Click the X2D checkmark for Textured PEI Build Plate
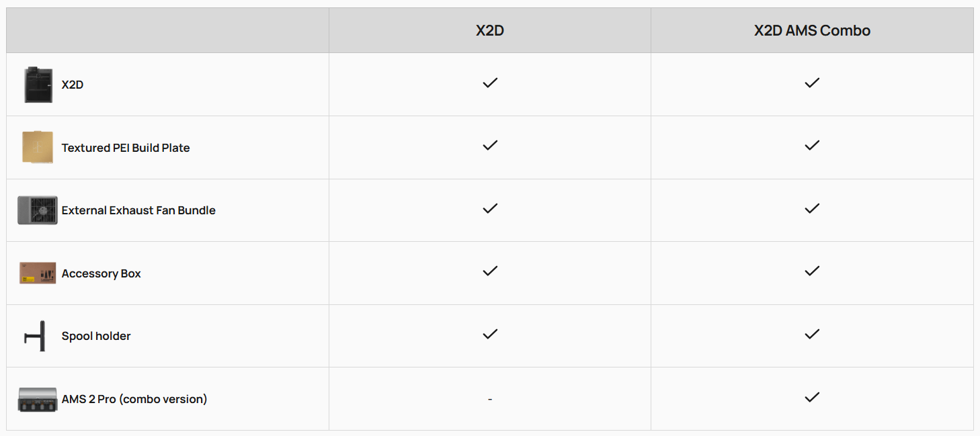 point(490,146)
